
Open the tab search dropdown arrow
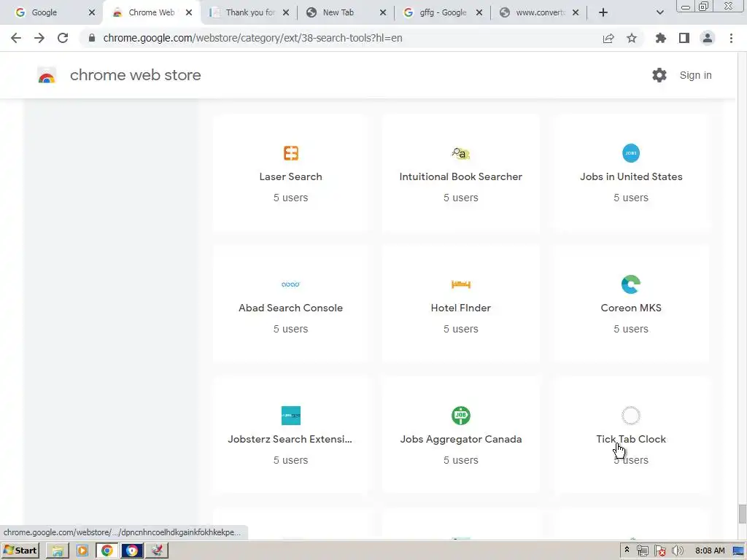(659, 12)
